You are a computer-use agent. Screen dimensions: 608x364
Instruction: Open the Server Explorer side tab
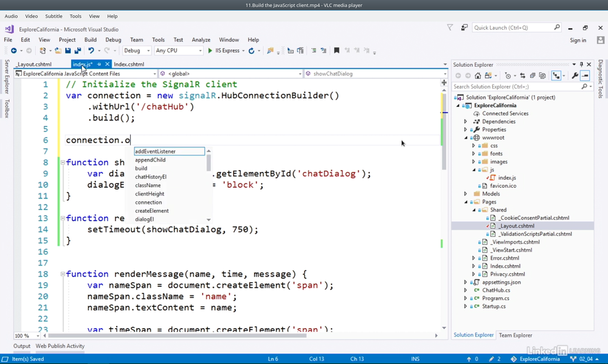7,77
